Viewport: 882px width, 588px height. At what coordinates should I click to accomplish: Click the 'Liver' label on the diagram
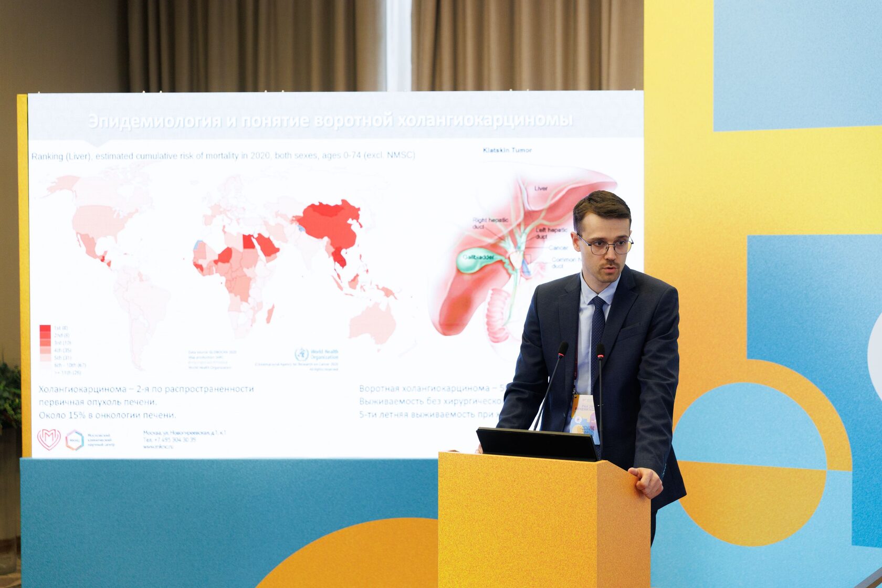541,188
